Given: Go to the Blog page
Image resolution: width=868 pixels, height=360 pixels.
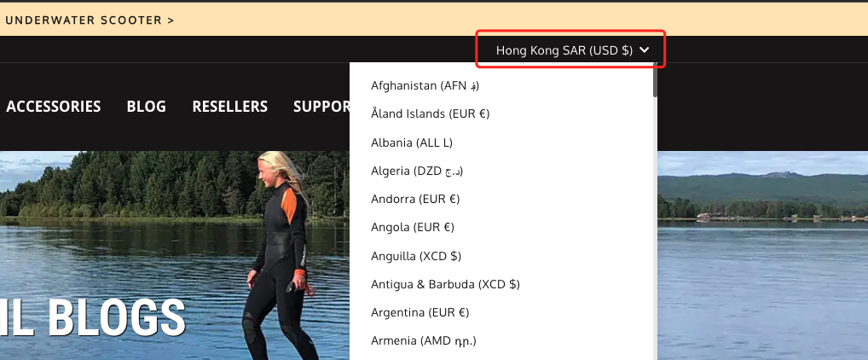Looking at the screenshot, I should click(146, 107).
